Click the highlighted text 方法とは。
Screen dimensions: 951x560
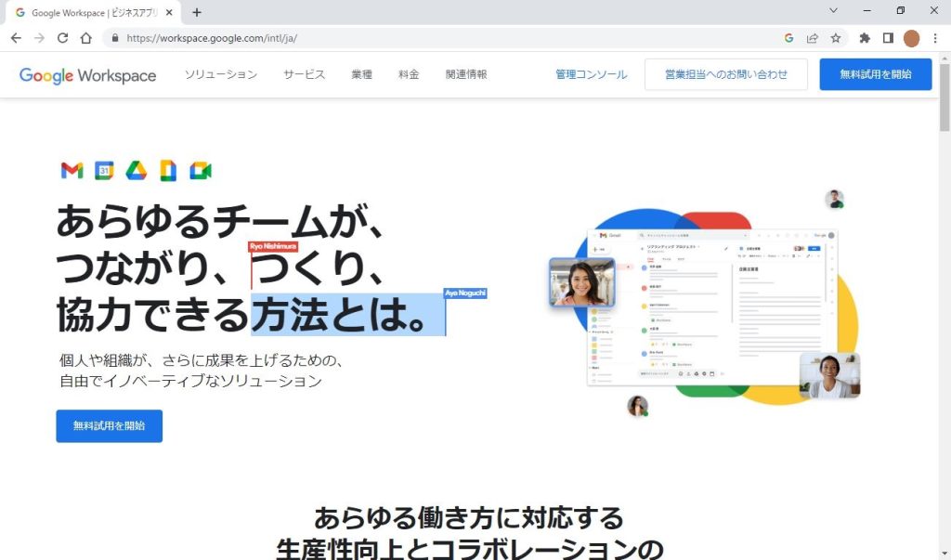coord(347,314)
